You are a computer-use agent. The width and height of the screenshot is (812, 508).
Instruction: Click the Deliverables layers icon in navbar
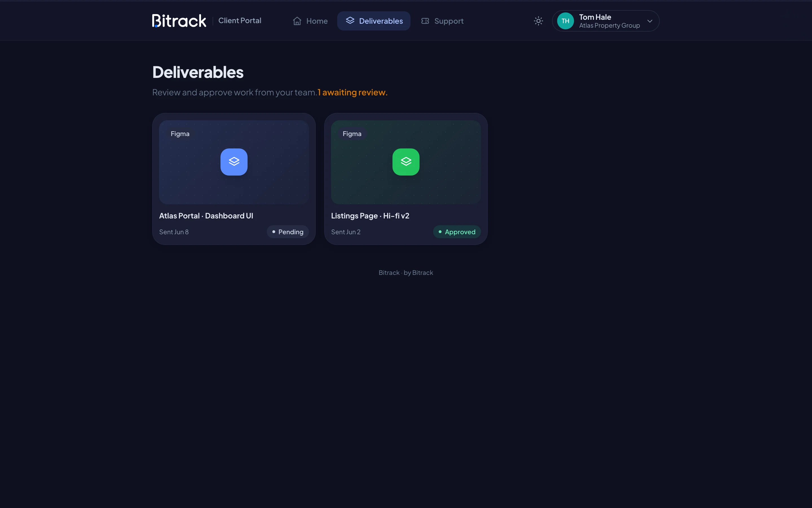pos(350,21)
